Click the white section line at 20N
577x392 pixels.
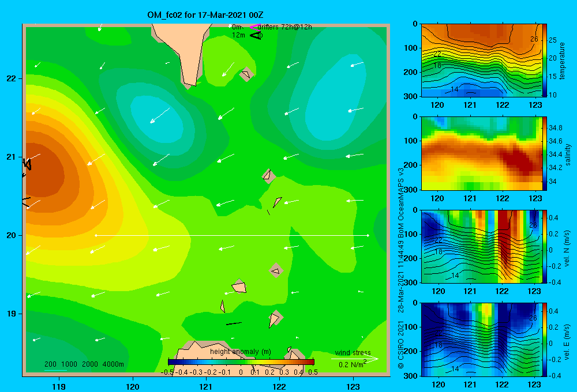pyautogui.click(x=232, y=235)
